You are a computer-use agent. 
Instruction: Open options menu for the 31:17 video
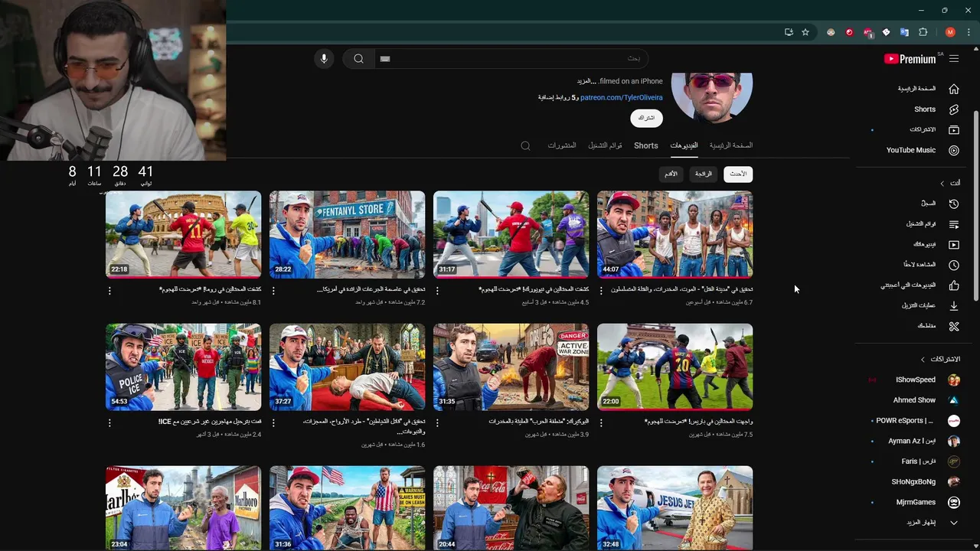point(437,291)
